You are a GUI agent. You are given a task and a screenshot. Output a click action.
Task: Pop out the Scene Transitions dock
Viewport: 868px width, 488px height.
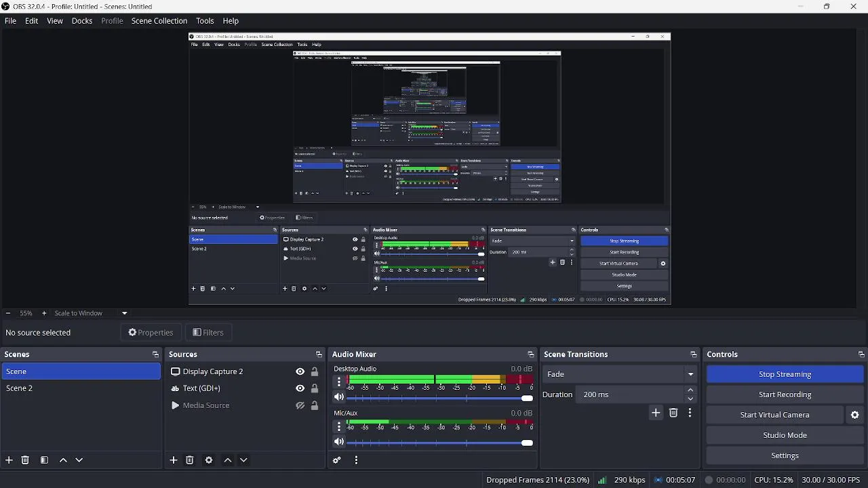(693, 354)
